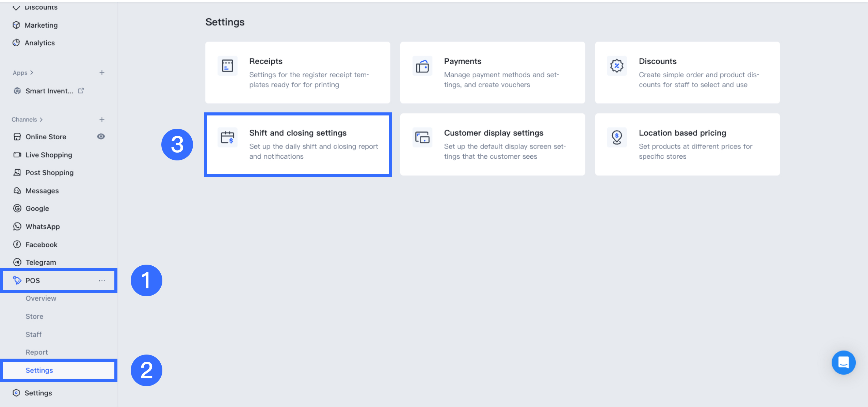Click the Location based pricing pin icon
The height and width of the screenshot is (407, 868).
[616, 138]
